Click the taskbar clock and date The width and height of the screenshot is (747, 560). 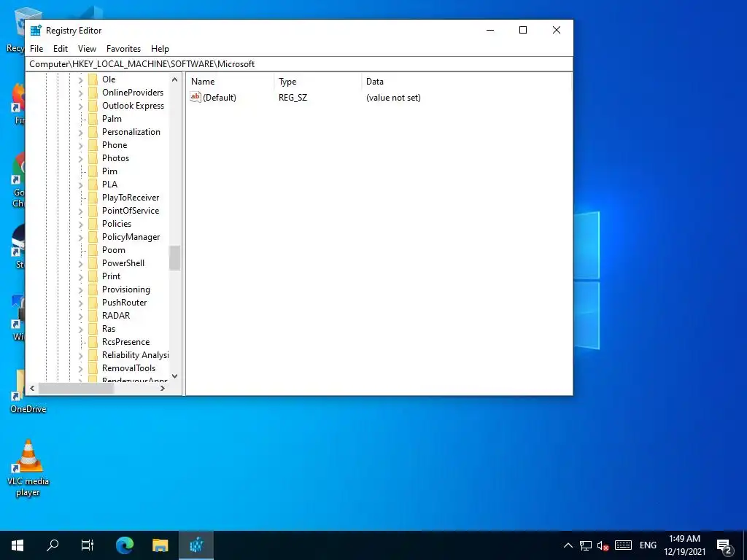(x=684, y=545)
